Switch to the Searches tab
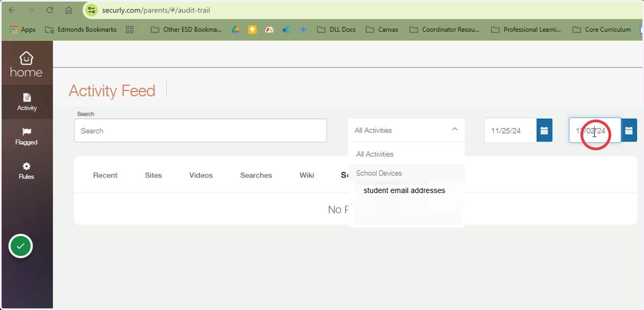 coord(256,175)
